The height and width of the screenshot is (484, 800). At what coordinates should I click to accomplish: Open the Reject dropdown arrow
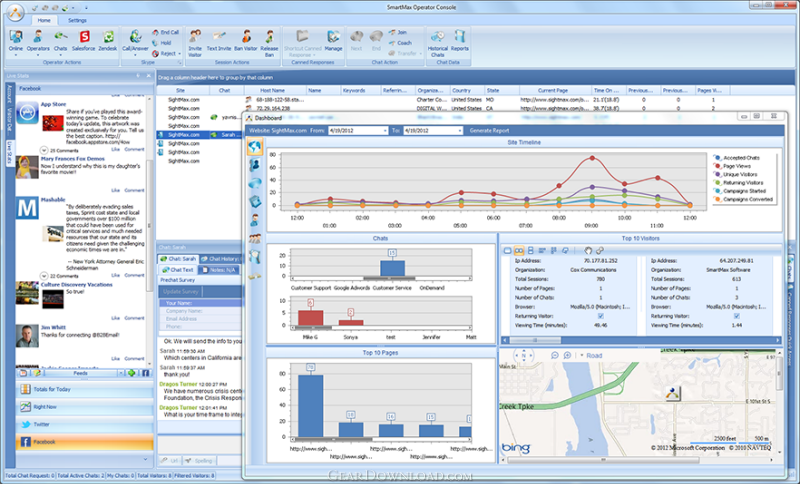[180, 54]
